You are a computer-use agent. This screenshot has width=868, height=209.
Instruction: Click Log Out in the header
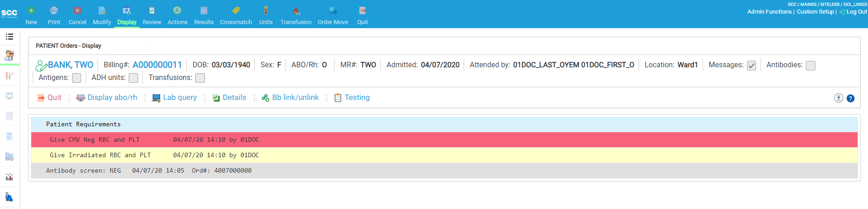856,12
